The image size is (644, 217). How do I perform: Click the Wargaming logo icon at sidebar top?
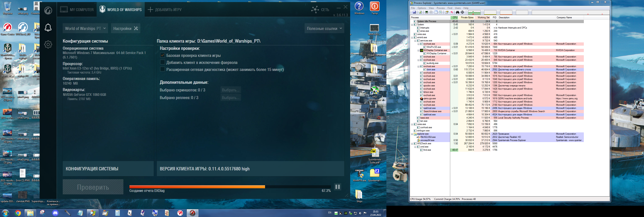48,10
